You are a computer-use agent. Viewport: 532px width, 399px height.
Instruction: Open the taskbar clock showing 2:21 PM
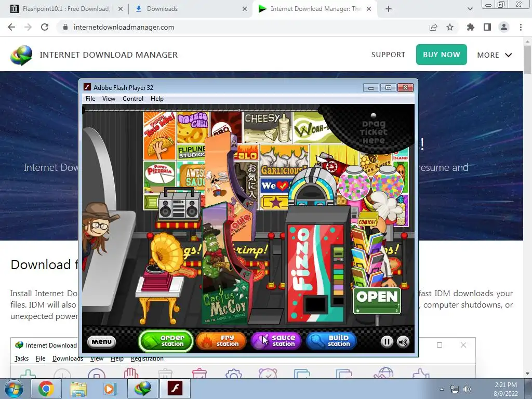click(506, 389)
